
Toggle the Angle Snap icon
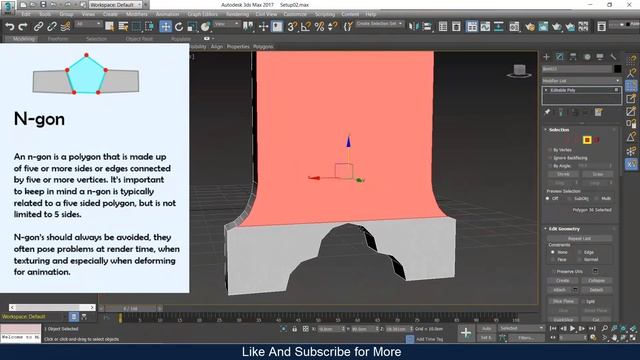[x=305, y=27]
